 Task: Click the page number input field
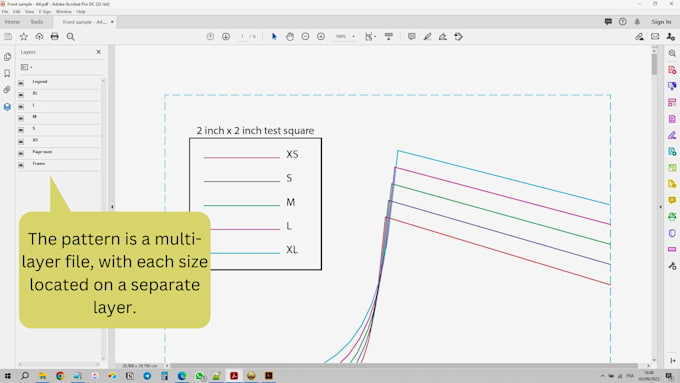tap(242, 37)
